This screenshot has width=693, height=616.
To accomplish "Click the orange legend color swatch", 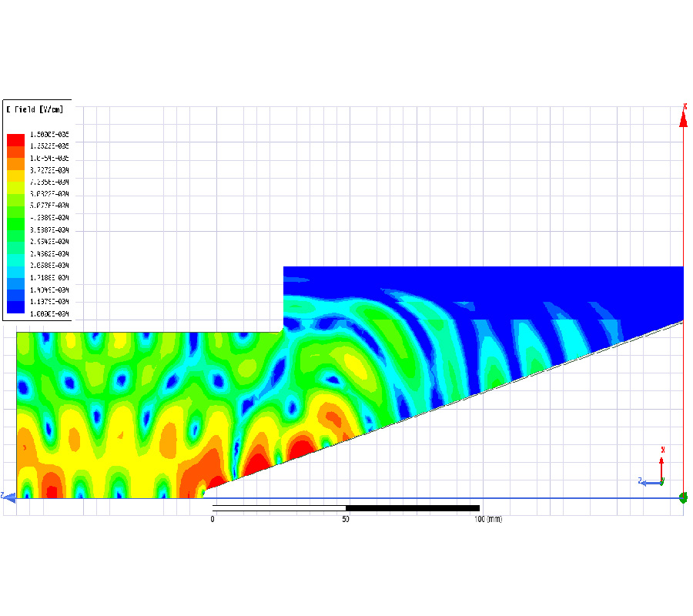I will pos(15,163).
